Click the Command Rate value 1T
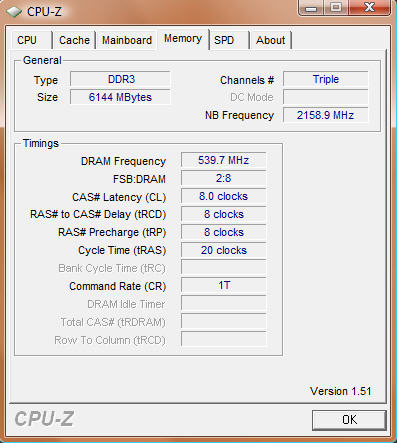This screenshot has width=397, height=443. click(224, 286)
